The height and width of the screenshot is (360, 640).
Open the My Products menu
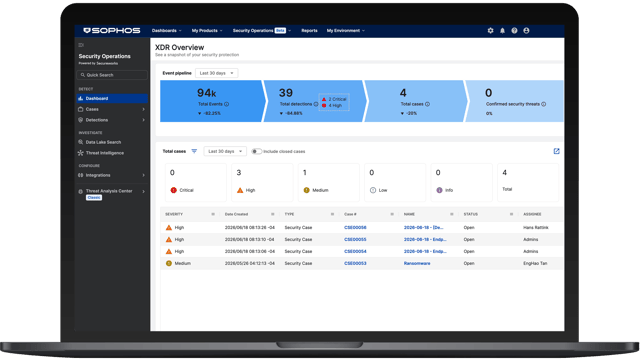(x=207, y=31)
